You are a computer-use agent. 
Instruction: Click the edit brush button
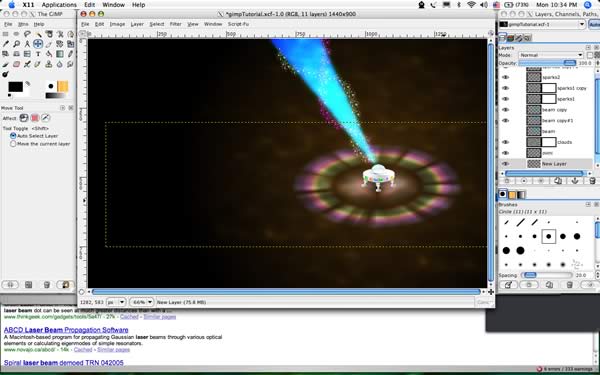click(x=508, y=285)
